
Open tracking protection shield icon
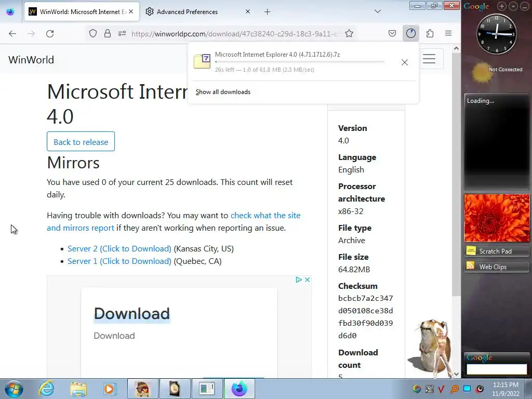tap(93, 33)
